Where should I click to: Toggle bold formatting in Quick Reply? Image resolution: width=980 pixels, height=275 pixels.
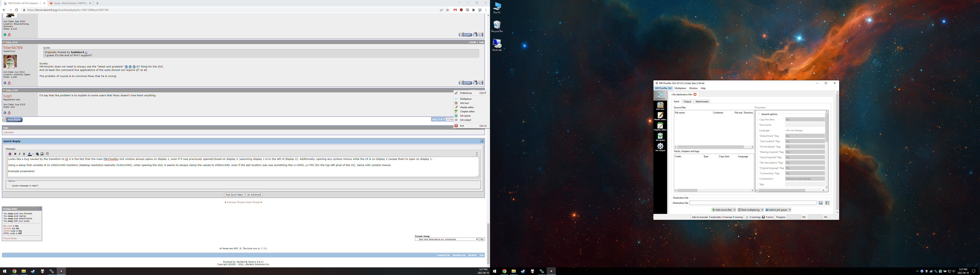click(15, 154)
